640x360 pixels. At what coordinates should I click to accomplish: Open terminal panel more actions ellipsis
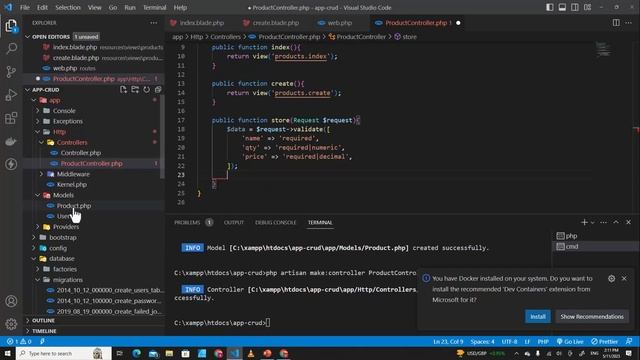[x=604, y=222]
